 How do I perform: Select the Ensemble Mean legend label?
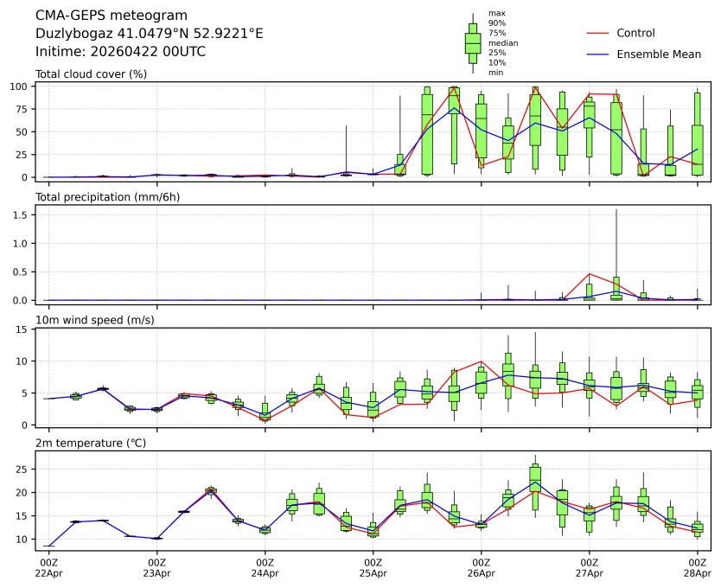658,54
